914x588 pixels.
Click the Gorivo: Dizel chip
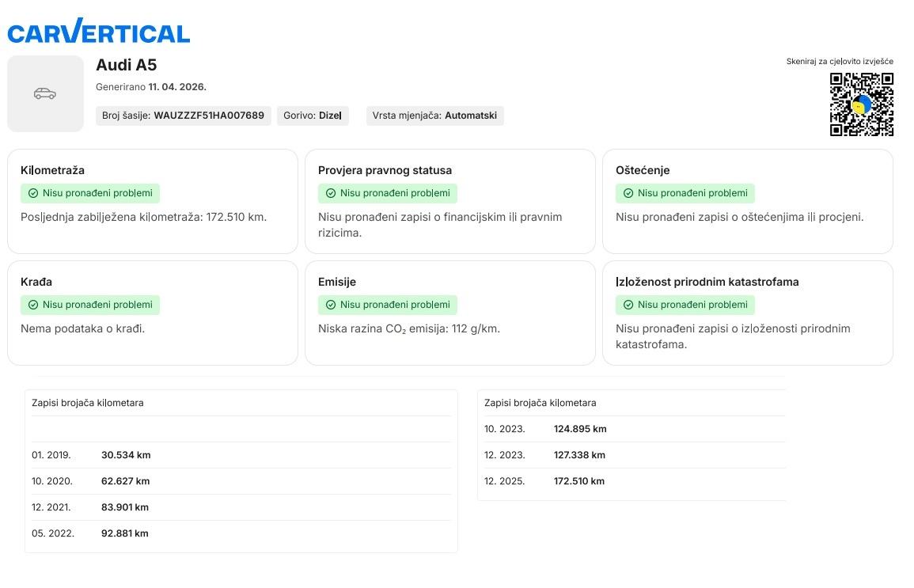pyautogui.click(x=313, y=116)
